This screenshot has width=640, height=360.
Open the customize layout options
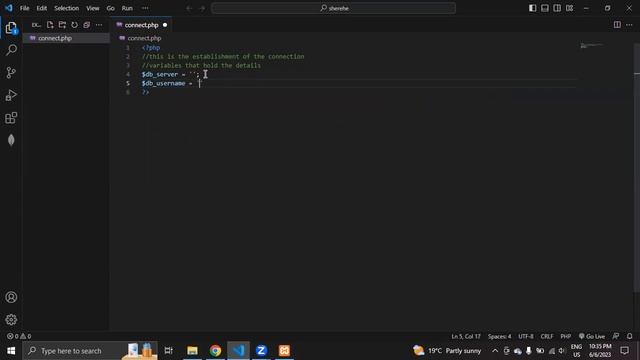pyautogui.click(x=569, y=8)
